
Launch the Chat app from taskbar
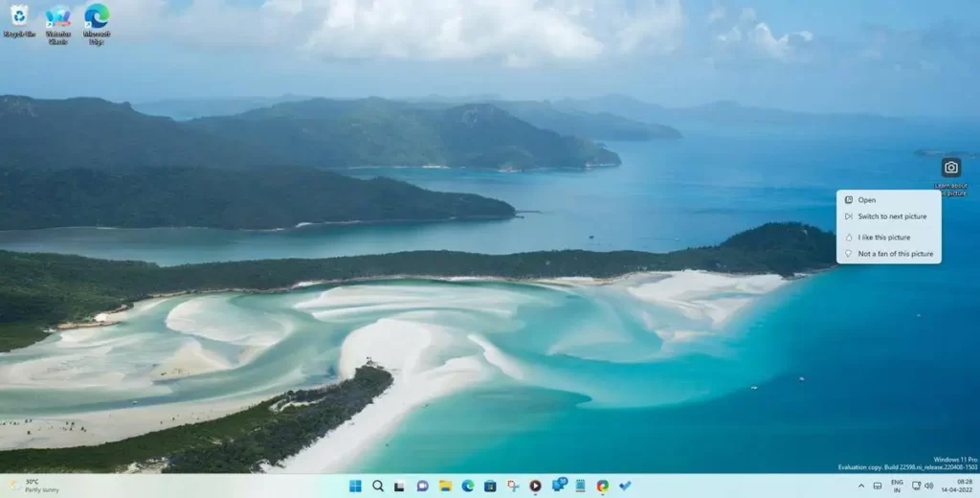click(x=422, y=486)
